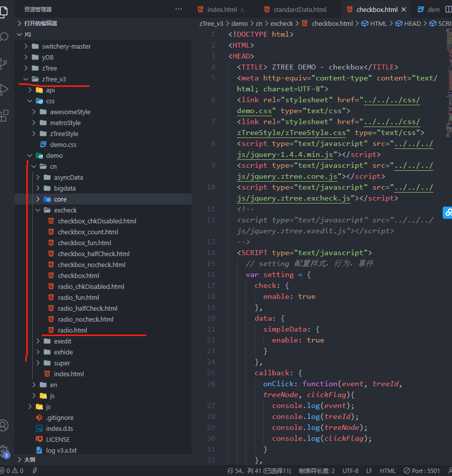452x476 pixels.
Task: Click the CSS icon next to demo.css
Action: [x=43, y=144]
